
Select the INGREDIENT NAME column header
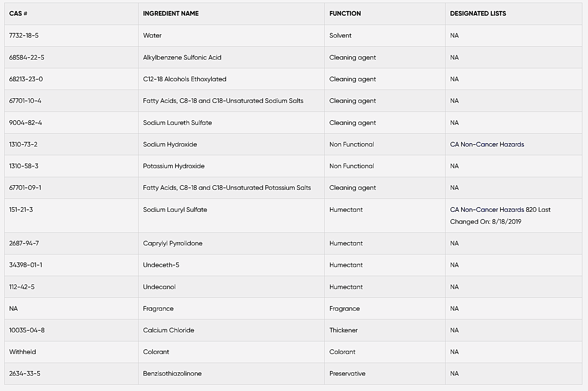(171, 14)
